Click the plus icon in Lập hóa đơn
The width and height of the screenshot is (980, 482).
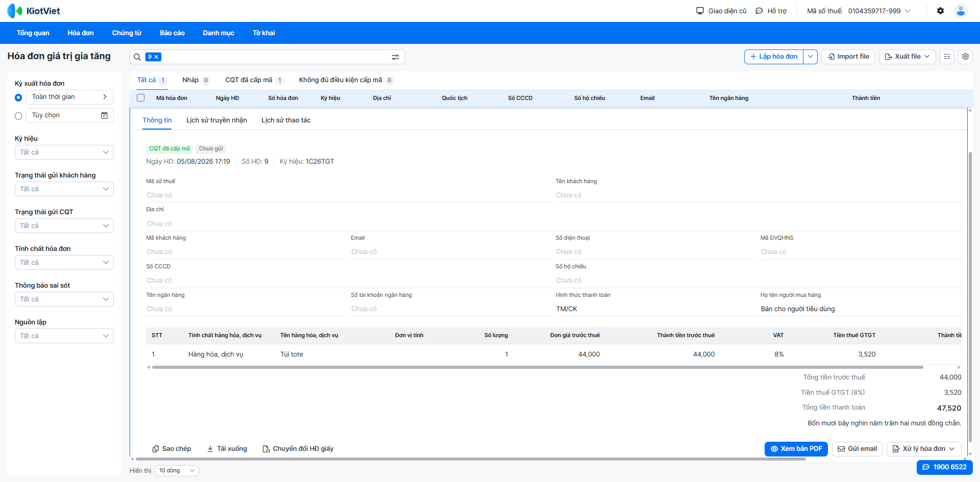pos(753,57)
